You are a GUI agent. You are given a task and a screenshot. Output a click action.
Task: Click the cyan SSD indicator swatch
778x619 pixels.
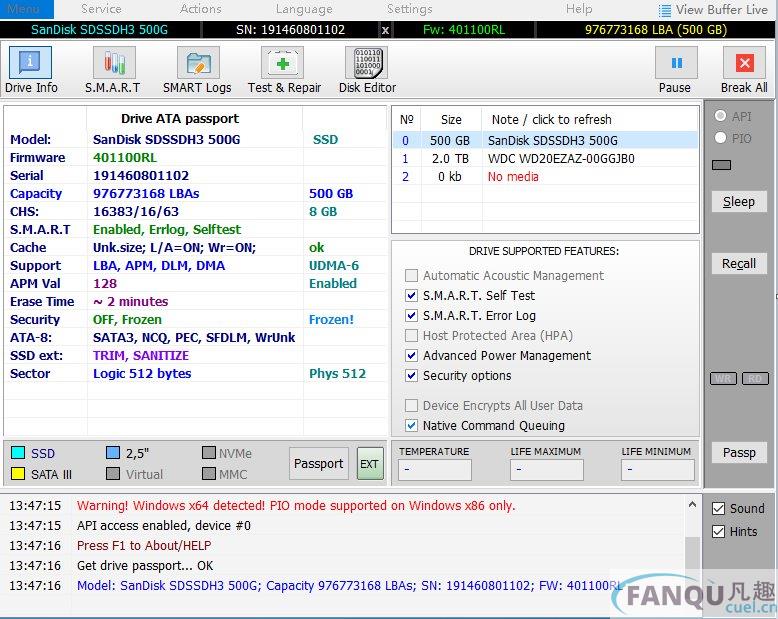click(18, 453)
